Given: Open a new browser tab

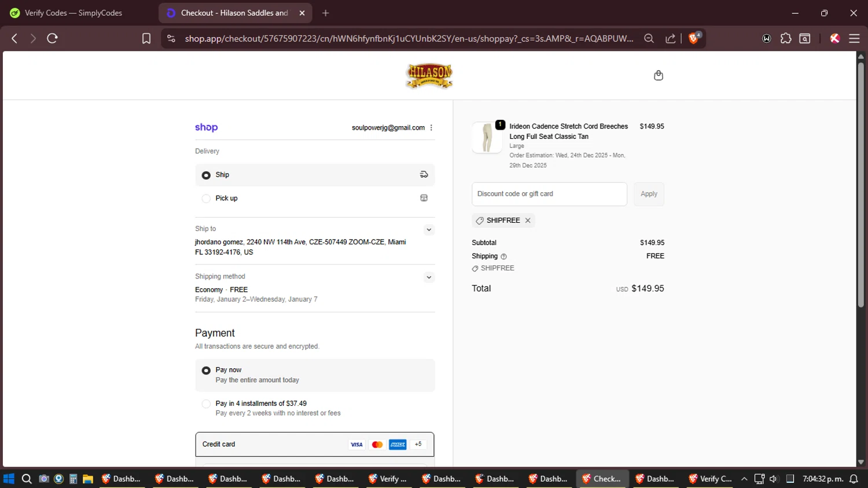Looking at the screenshot, I should pos(326,13).
